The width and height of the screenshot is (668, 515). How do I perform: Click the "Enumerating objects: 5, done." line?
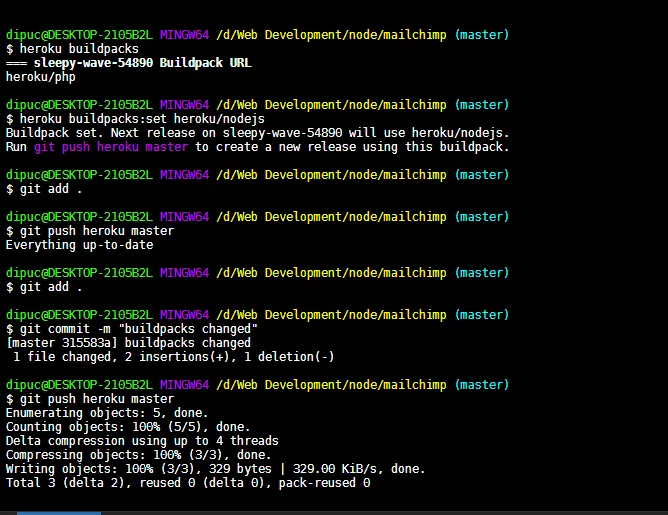tap(107, 413)
